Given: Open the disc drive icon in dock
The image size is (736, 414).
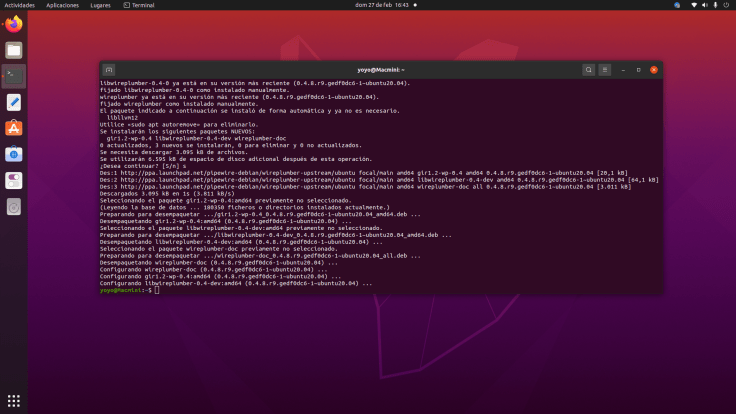Looking at the screenshot, I should pos(14,207).
